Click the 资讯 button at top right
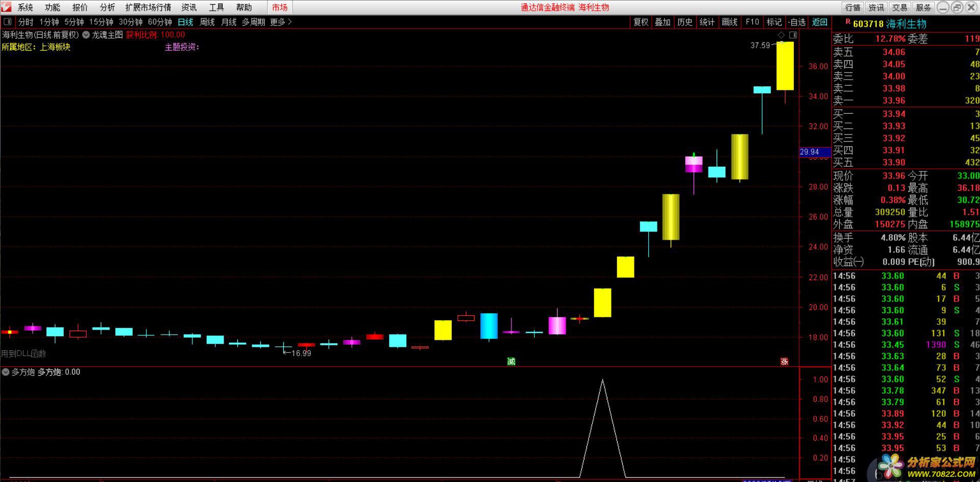980x482 pixels. (x=876, y=7)
